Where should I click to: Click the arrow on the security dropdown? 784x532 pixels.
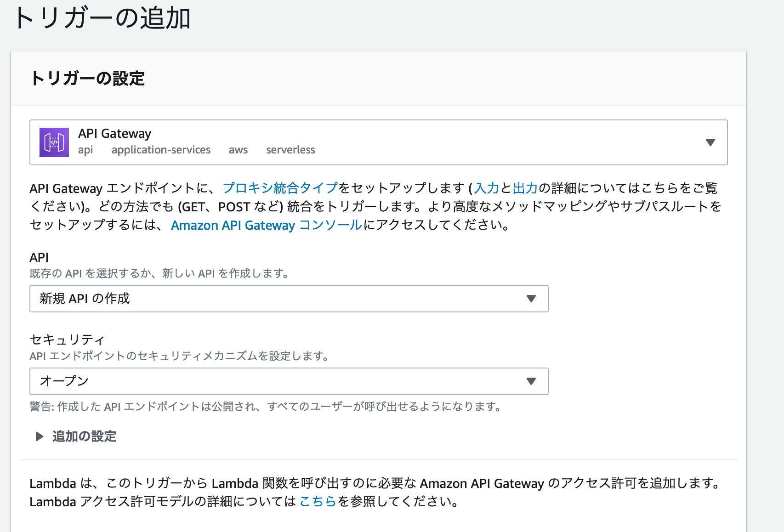(x=531, y=381)
